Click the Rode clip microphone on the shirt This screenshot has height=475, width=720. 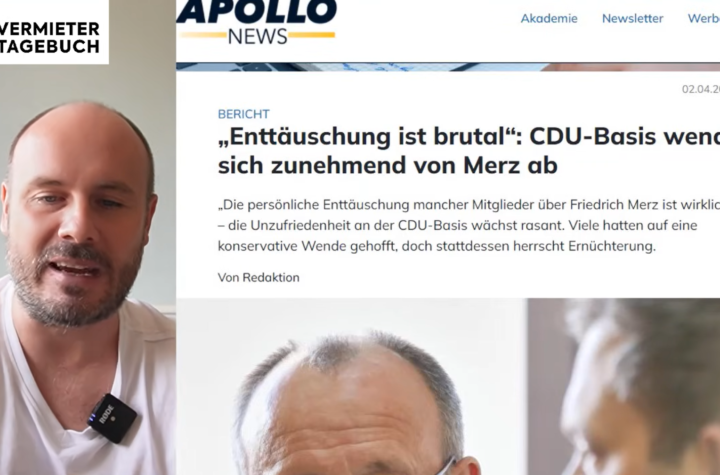click(x=112, y=418)
